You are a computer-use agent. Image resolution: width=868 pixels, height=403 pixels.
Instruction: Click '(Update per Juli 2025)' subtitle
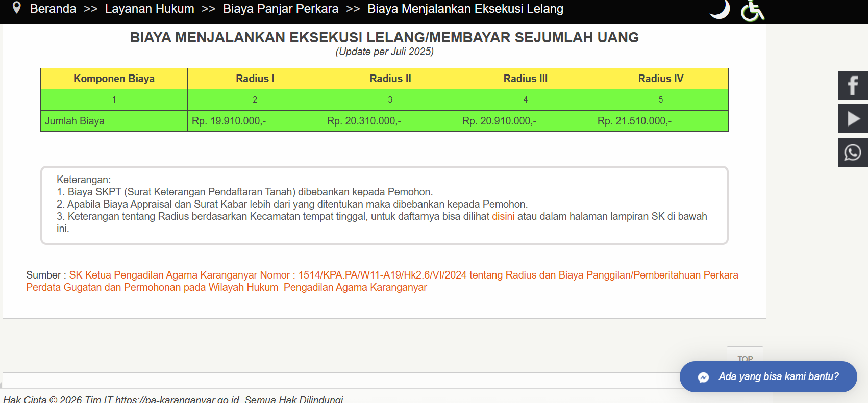[384, 52]
